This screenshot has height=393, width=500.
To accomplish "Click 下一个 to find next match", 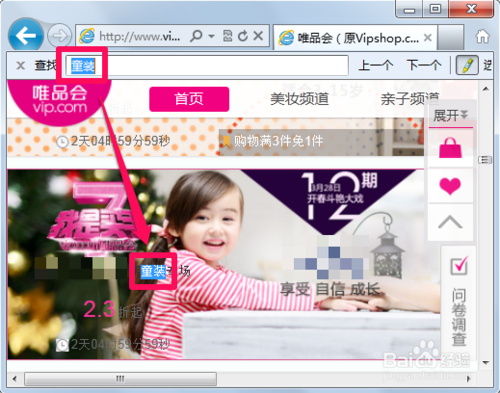I will pos(424,65).
